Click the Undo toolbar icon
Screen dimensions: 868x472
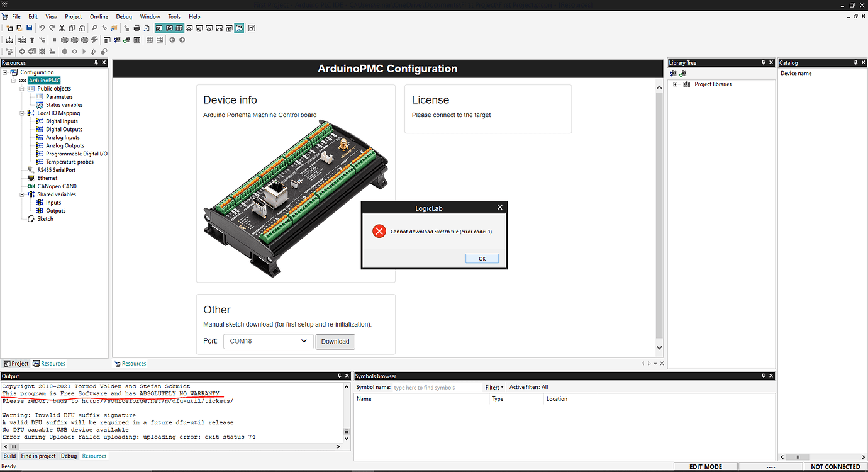pos(42,28)
